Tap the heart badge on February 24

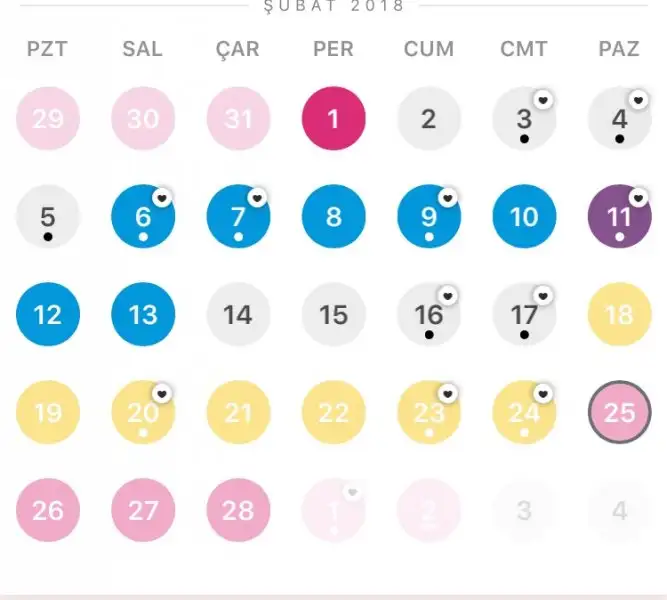543,394
